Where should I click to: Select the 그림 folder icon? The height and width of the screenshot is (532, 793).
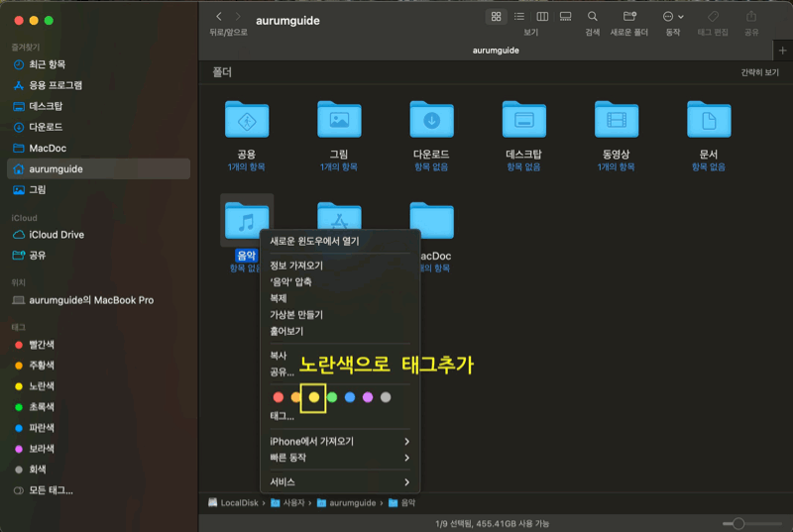point(339,119)
